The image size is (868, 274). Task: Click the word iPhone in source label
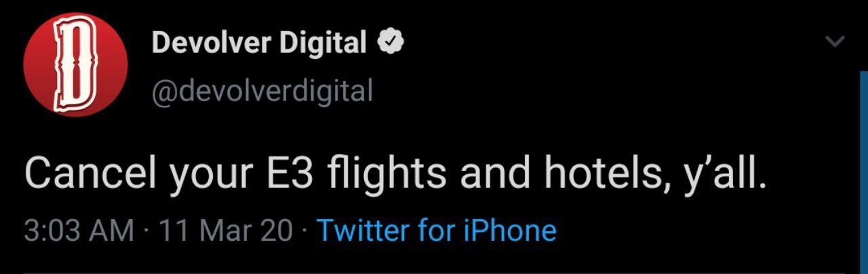pyautogui.click(x=510, y=231)
